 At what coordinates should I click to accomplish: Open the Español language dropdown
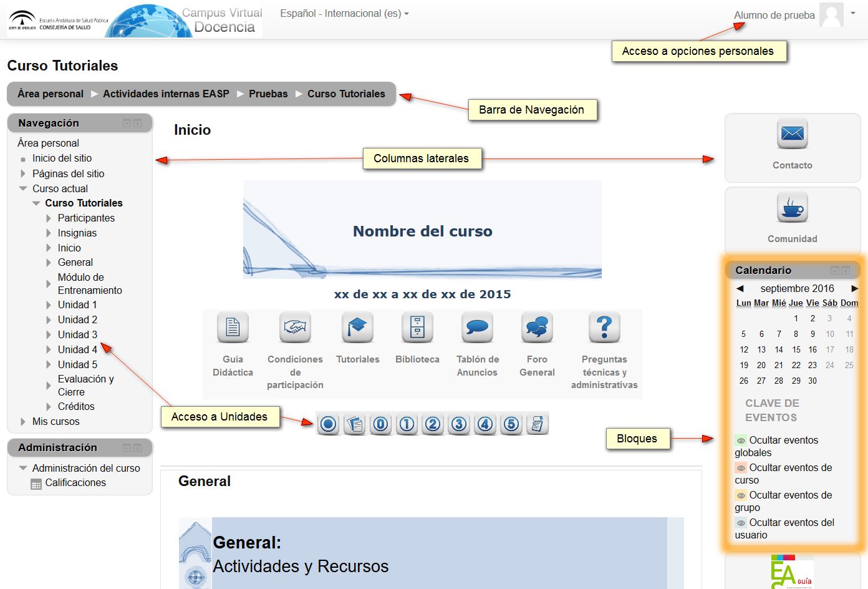click(344, 13)
